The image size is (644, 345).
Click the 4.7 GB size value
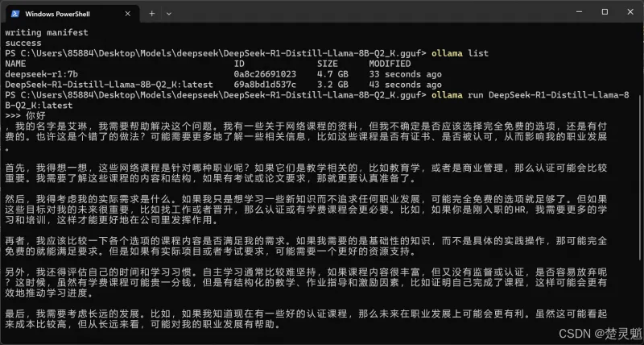[332, 74]
